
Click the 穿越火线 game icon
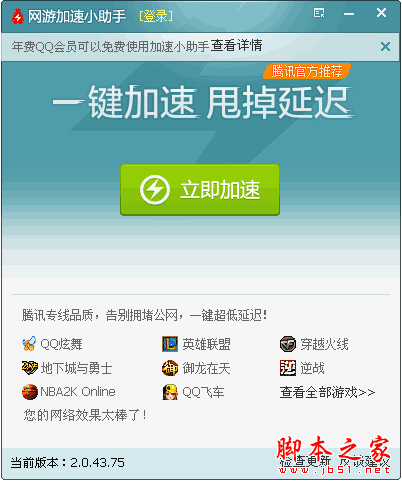tap(288, 344)
